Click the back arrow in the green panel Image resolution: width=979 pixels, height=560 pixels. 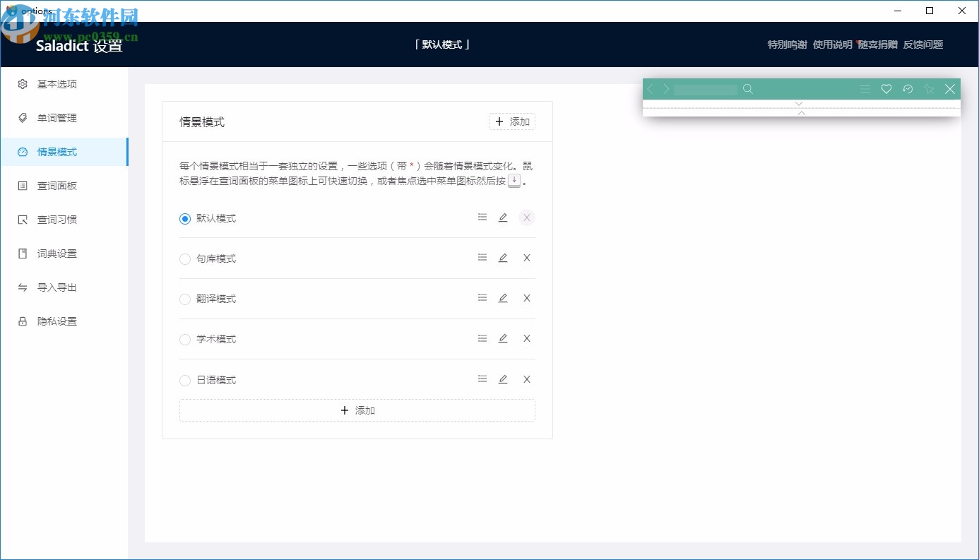[649, 89]
